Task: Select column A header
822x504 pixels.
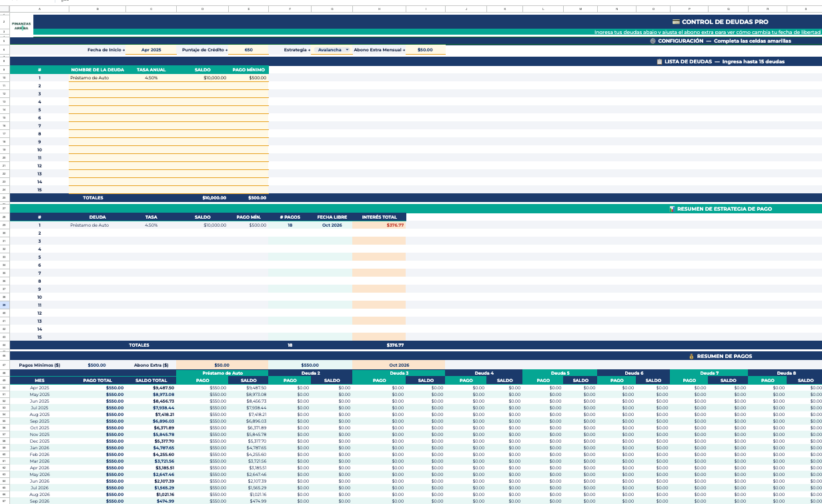Action: pyautogui.click(x=39, y=9)
